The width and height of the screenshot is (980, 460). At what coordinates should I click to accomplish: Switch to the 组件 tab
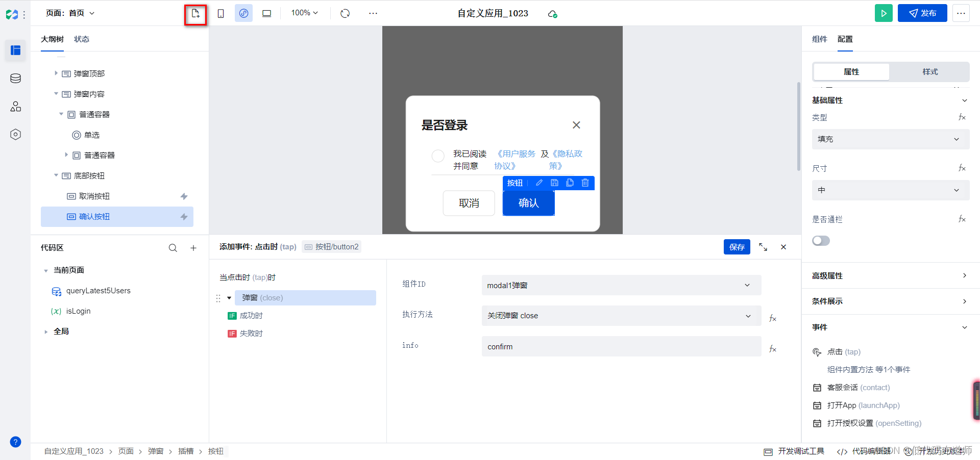pos(819,39)
